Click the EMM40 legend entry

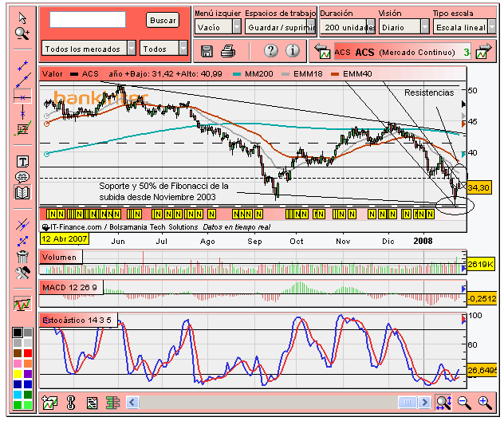352,74
